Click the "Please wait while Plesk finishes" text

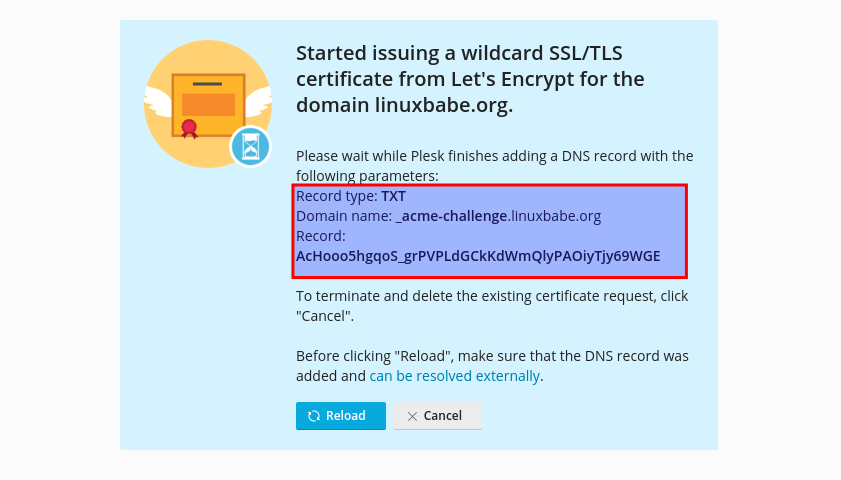coord(494,156)
